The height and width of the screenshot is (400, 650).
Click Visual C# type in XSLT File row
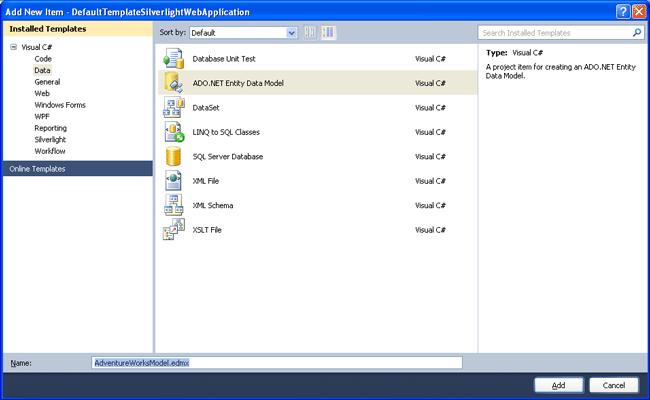430,230
